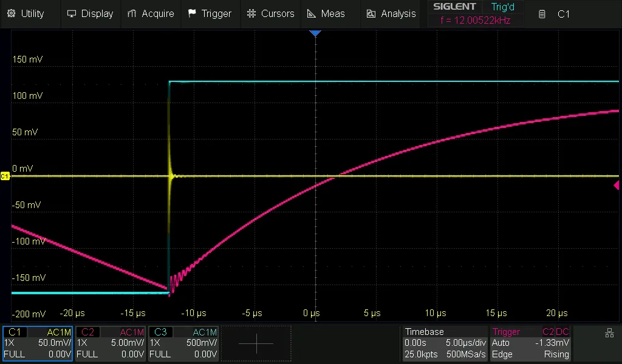Toggle channel C3 via its descriptor box
Screen dimensions: 622x364
click(161, 332)
